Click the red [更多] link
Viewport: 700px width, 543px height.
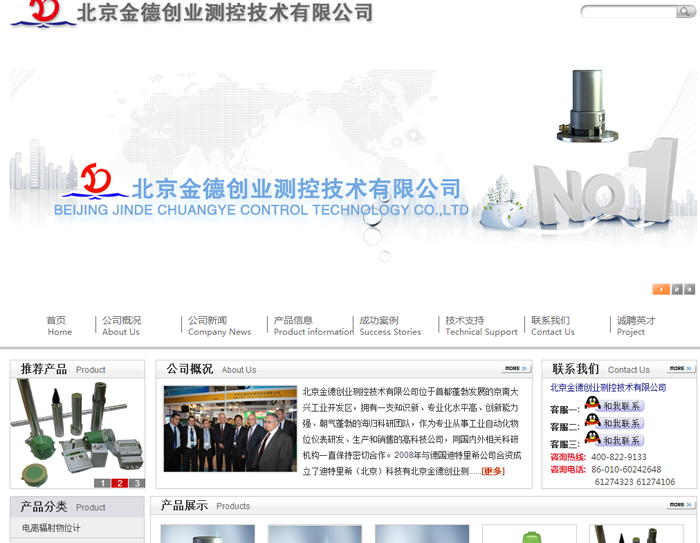pyautogui.click(x=493, y=471)
